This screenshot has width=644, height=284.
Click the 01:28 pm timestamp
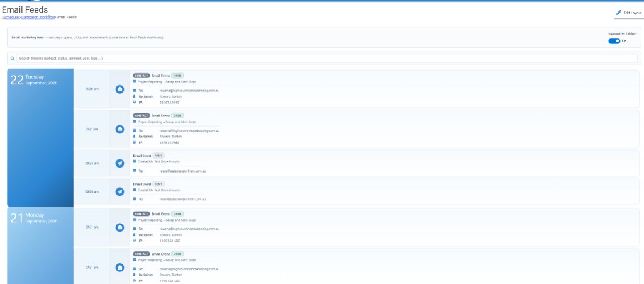pyautogui.click(x=92, y=89)
